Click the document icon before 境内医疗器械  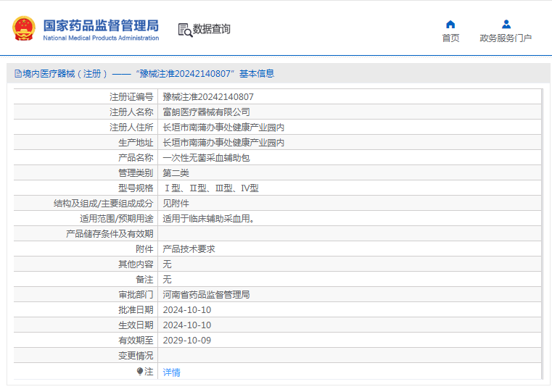18,73
